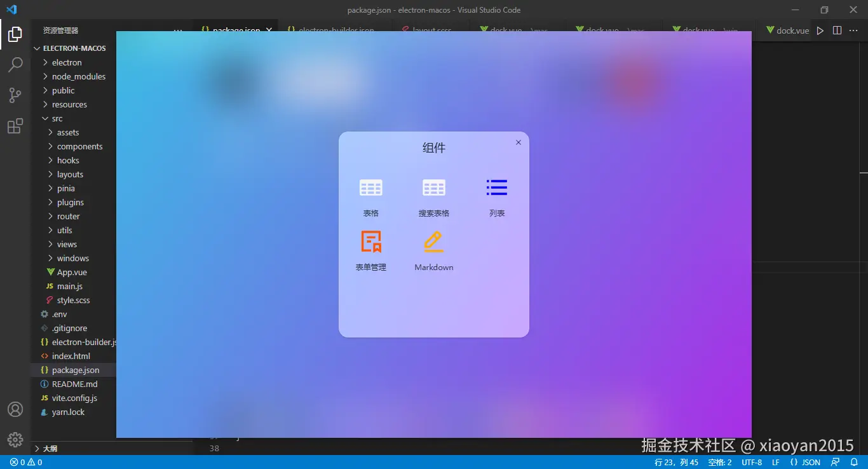The width and height of the screenshot is (868, 469).
Task: Click the feedback icon in status bar
Action: point(835,462)
